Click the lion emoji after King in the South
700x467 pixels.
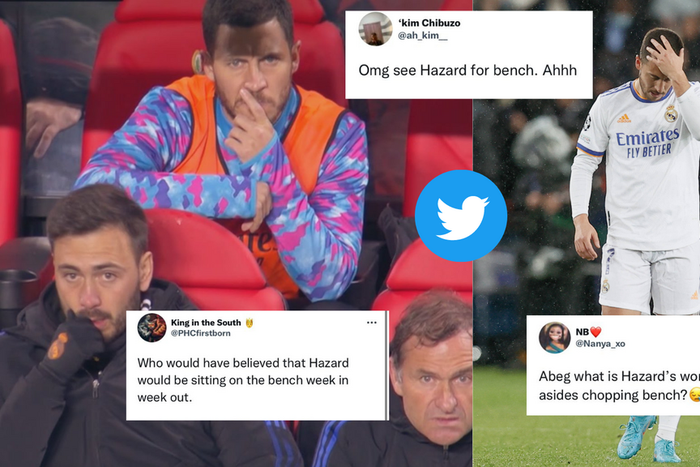249,322
